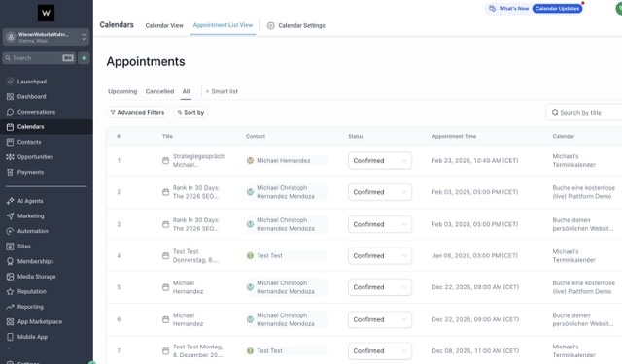Open Marketing in the sidebar

click(30, 215)
